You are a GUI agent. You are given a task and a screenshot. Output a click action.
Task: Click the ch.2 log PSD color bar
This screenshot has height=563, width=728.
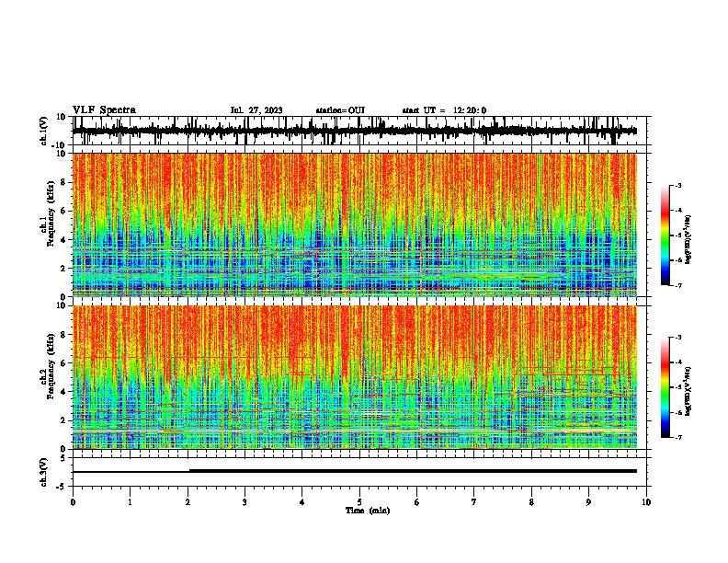click(665, 387)
